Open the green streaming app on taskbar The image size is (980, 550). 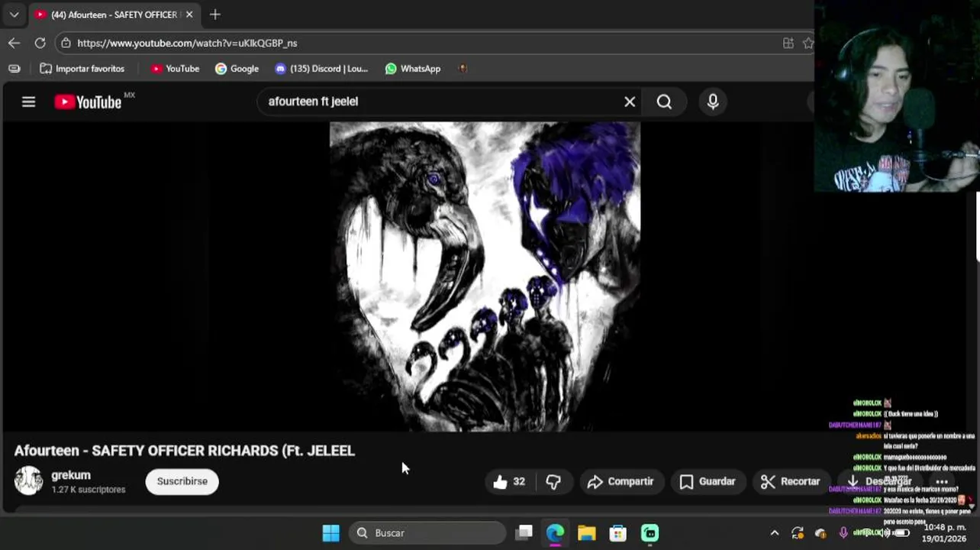tap(650, 532)
